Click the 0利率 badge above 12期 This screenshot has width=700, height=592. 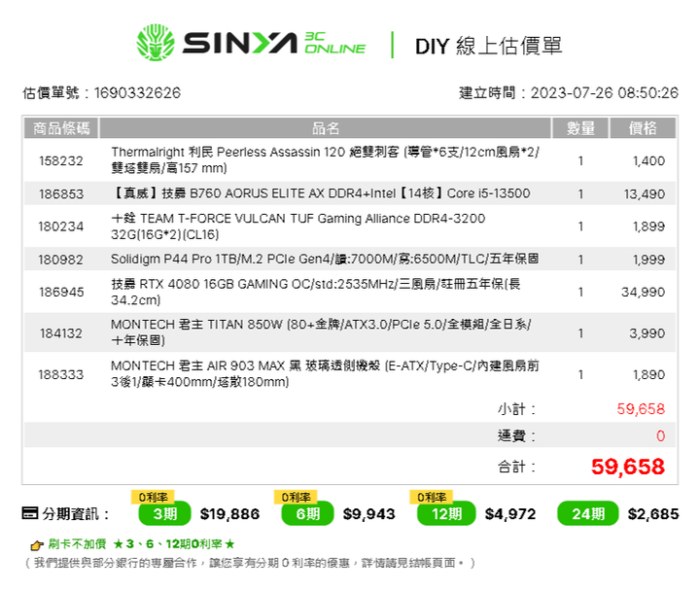pos(432,497)
